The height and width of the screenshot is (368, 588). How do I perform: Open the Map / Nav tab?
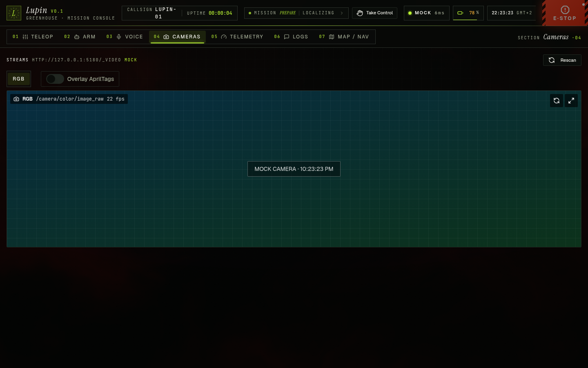(344, 37)
